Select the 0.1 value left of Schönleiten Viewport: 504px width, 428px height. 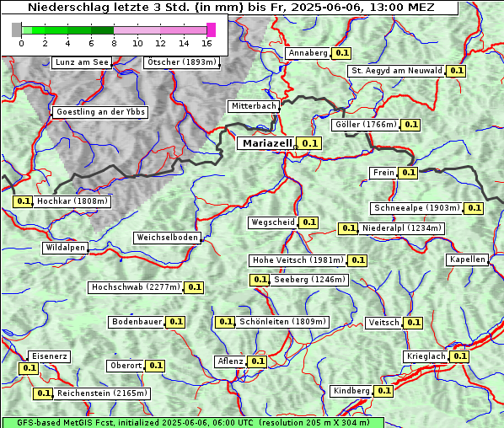(225, 322)
